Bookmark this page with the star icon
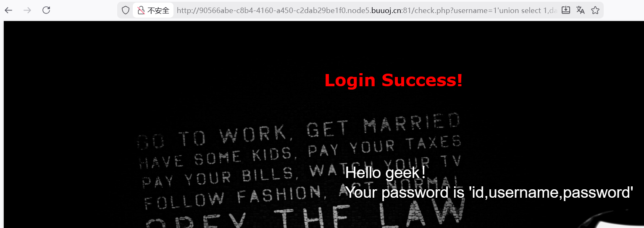The image size is (644, 228). 595,10
